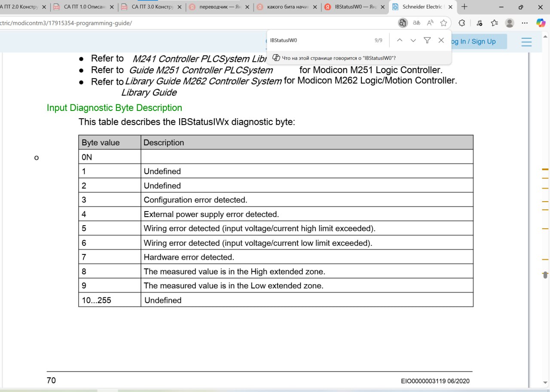The image size is (550, 392).
Task: Open the user profile avatar
Action: pyautogui.click(x=510, y=23)
